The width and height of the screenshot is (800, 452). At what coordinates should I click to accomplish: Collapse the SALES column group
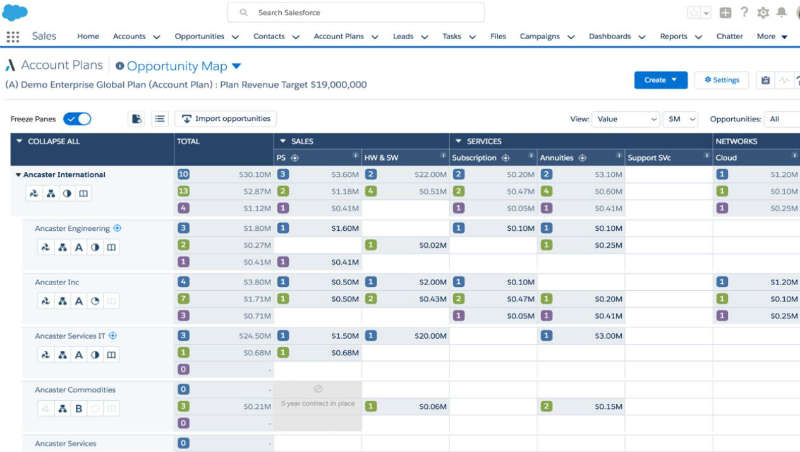coord(283,141)
